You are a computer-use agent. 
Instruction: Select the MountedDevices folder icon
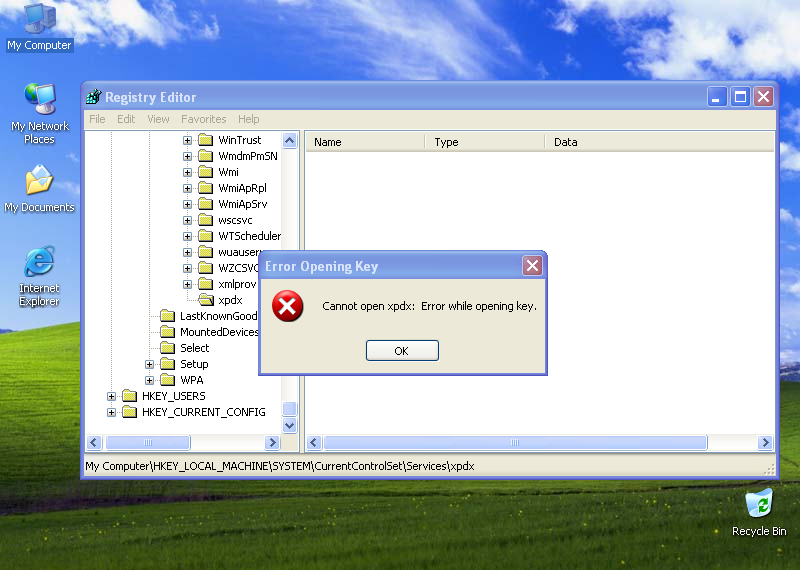(x=167, y=332)
